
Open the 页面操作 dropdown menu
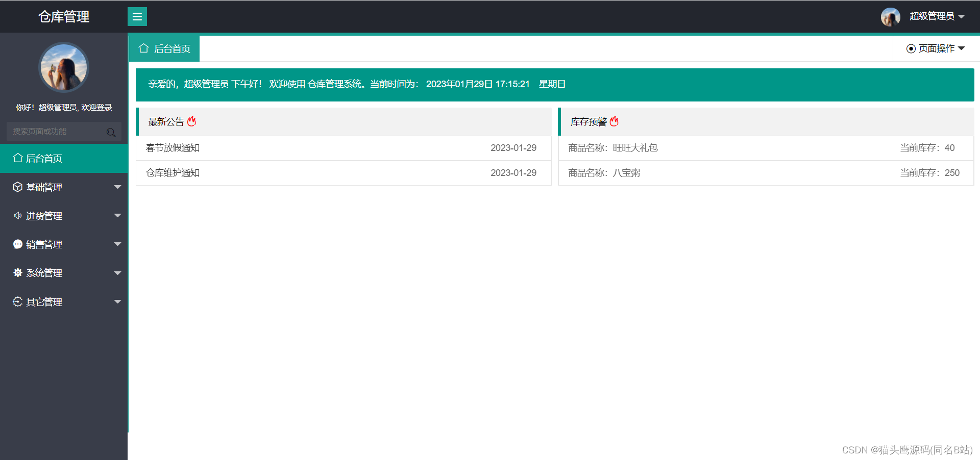[936, 48]
